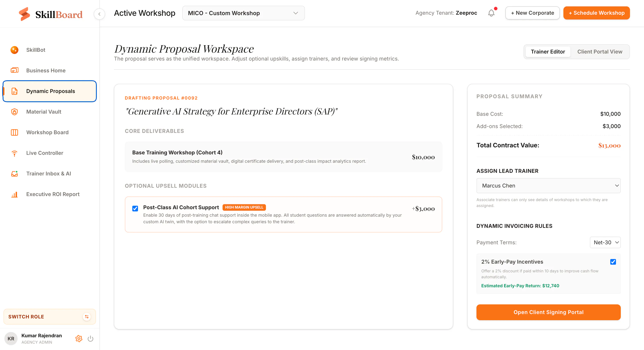Change Payment Terms Net-30 dropdown
Viewport: 644px width, 350px height.
click(605, 242)
